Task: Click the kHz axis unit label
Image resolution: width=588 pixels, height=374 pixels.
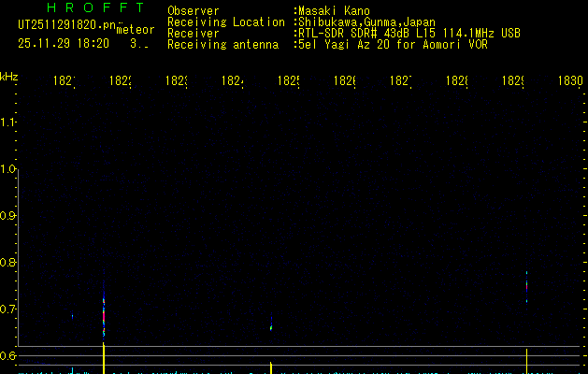Action: point(9,77)
